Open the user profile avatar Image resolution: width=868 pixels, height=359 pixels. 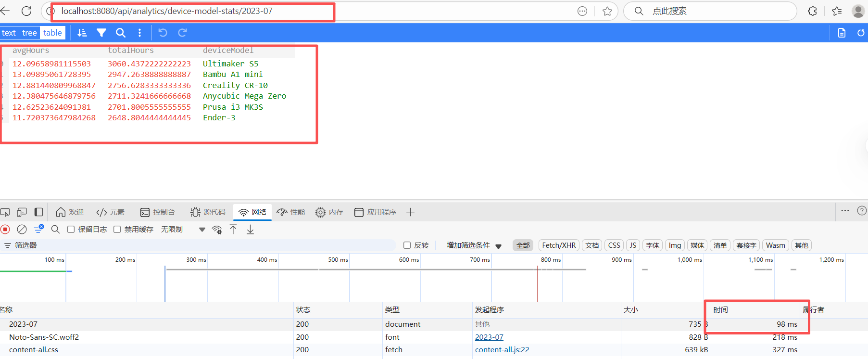858,11
